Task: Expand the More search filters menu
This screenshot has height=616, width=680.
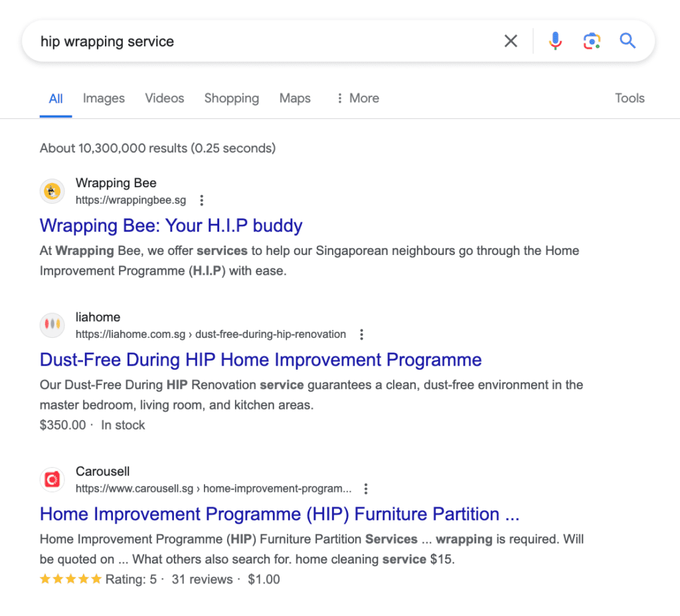Action: click(x=357, y=98)
